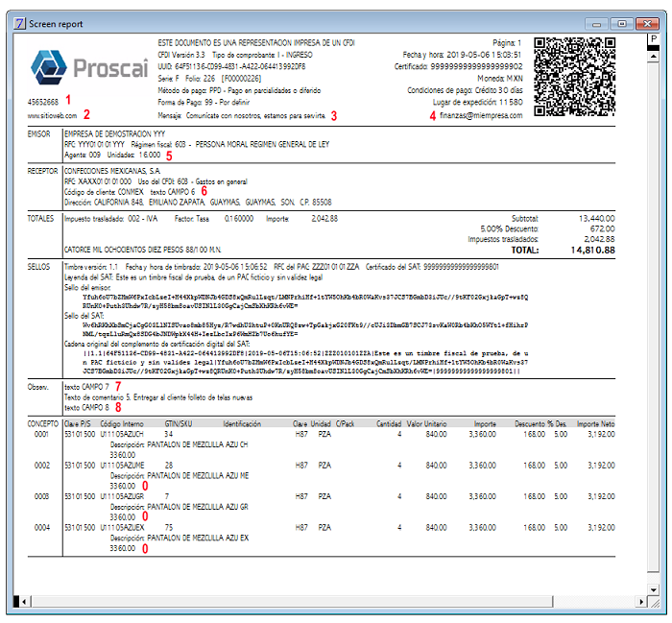Click the Método de pago PPD line

(239, 90)
